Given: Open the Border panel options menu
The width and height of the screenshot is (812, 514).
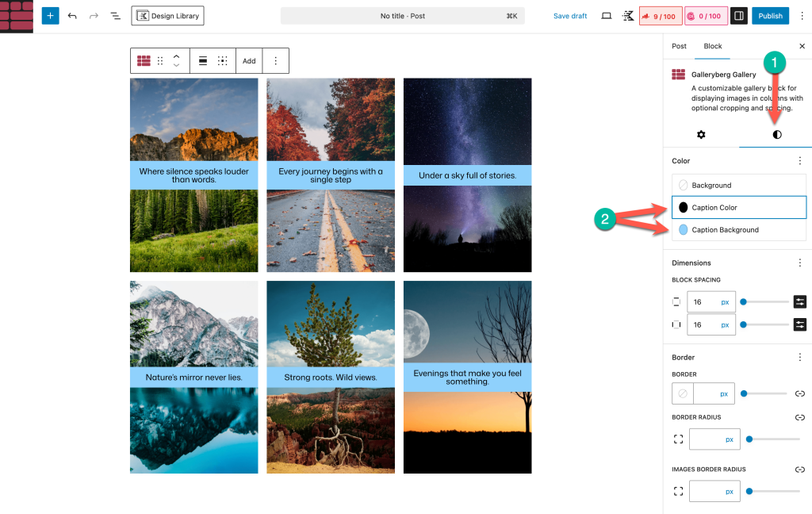Looking at the screenshot, I should [799, 358].
